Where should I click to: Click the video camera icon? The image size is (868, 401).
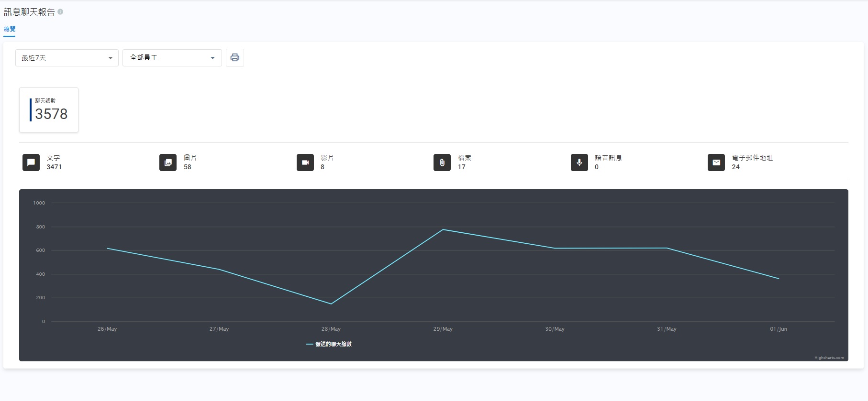click(305, 163)
